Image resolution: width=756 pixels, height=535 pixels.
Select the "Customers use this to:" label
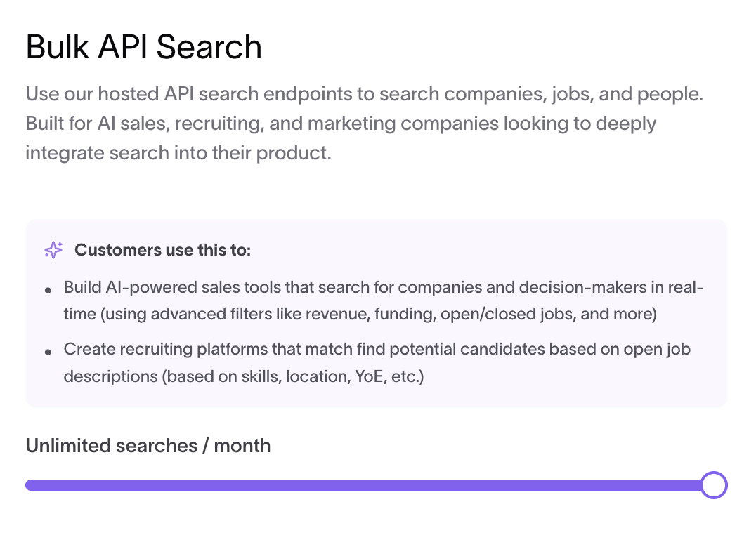tap(162, 250)
